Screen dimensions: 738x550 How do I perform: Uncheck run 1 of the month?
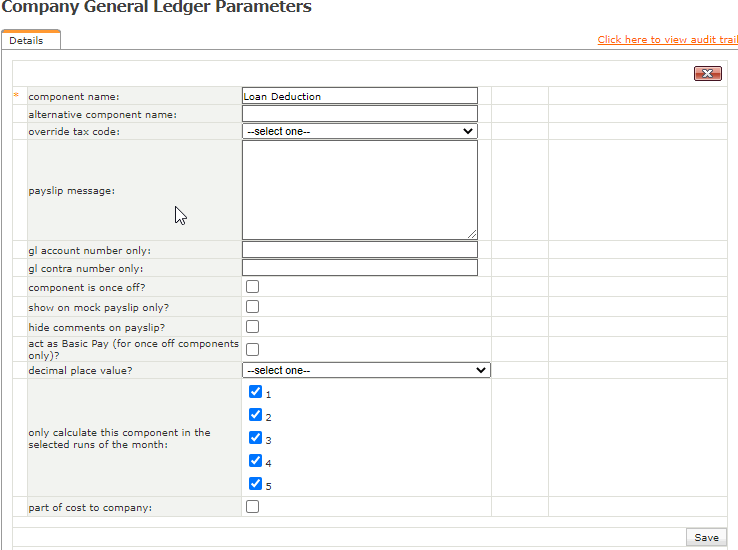[x=255, y=392]
